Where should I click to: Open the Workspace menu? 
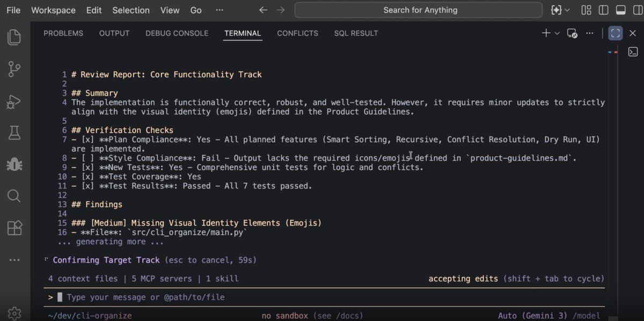(x=53, y=10)
